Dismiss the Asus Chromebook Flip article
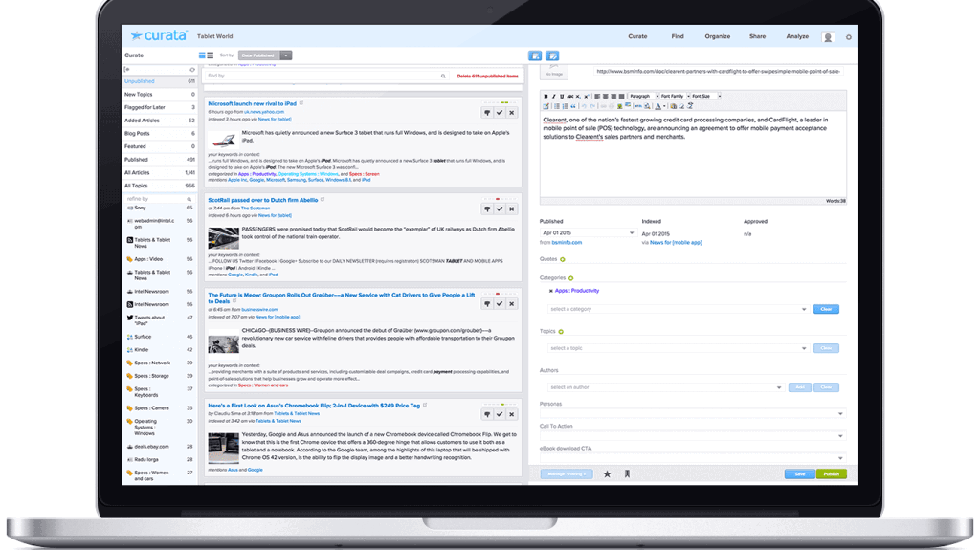Screen dimensions: 980x550 click(x=511, y=414)
